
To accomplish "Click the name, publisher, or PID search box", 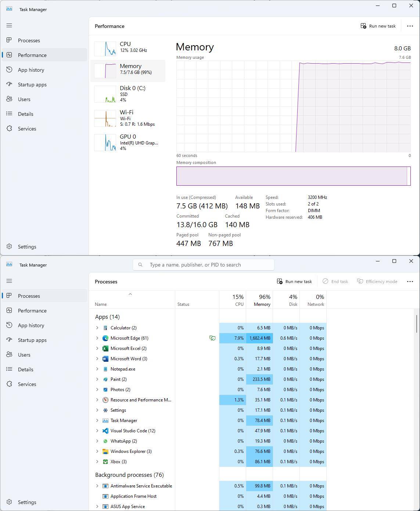I will 204,265.
